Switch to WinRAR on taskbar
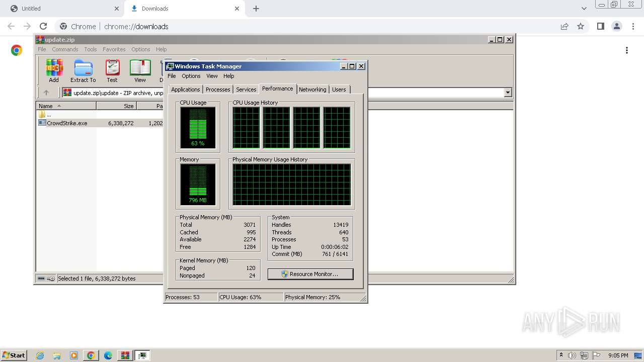 click(125, 355)
